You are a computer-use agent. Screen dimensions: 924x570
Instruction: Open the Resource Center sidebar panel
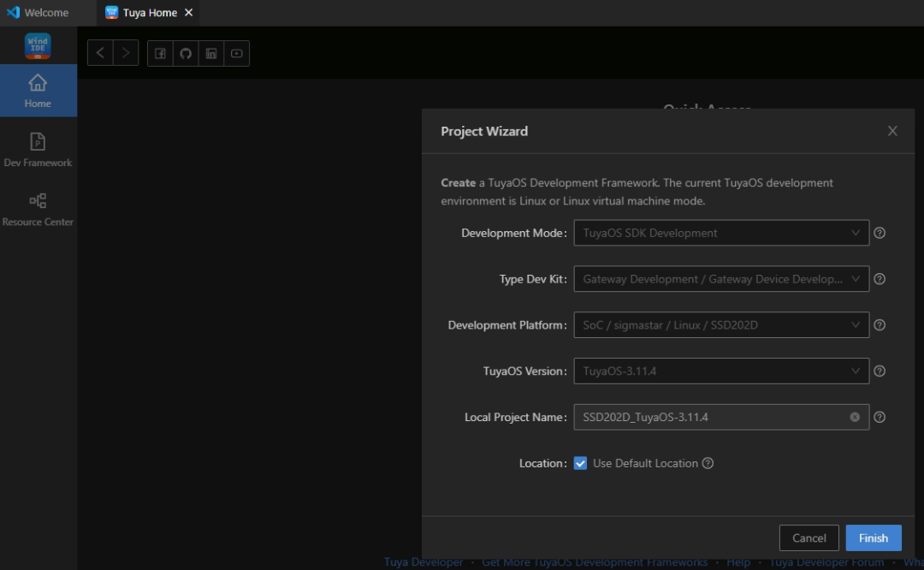38,209
